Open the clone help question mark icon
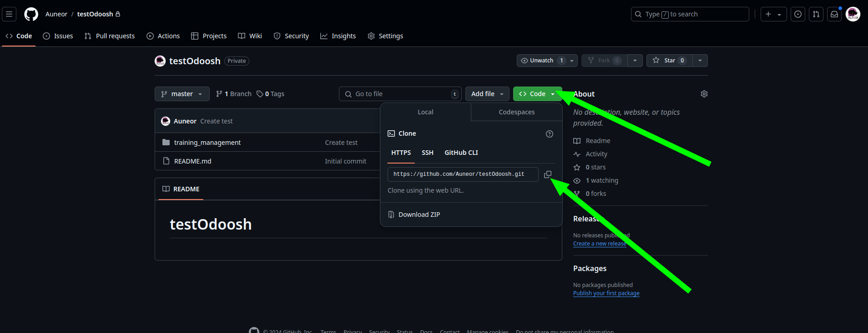The image size is (868, 333). click(549, 134)
